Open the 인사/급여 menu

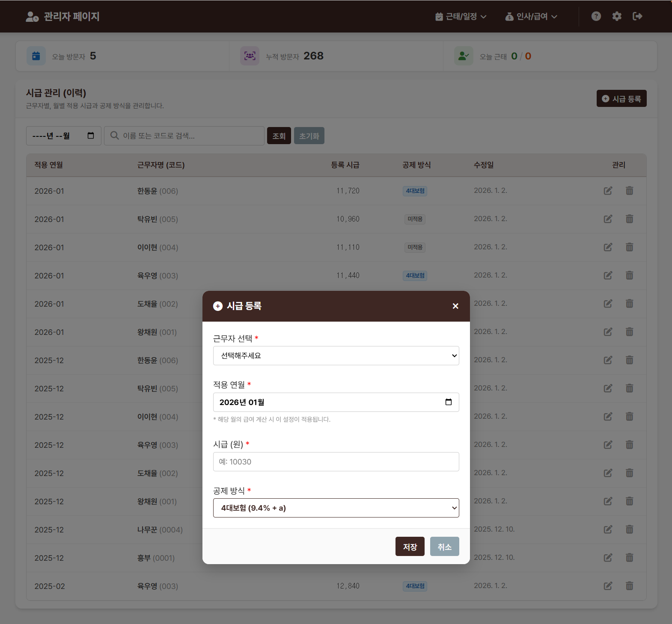531,17
